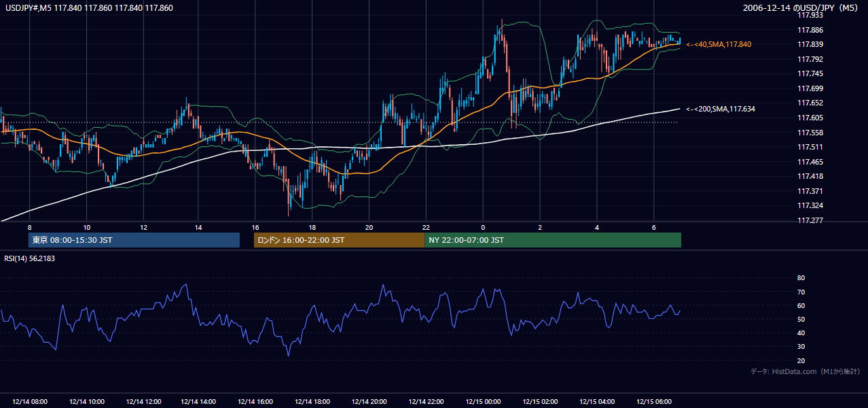The height and width of the screenshot is (408, 868).
Task: Select the NY 22:00-07:00 JST session bar
Action: pyautogui.click(x=553, y=240)
